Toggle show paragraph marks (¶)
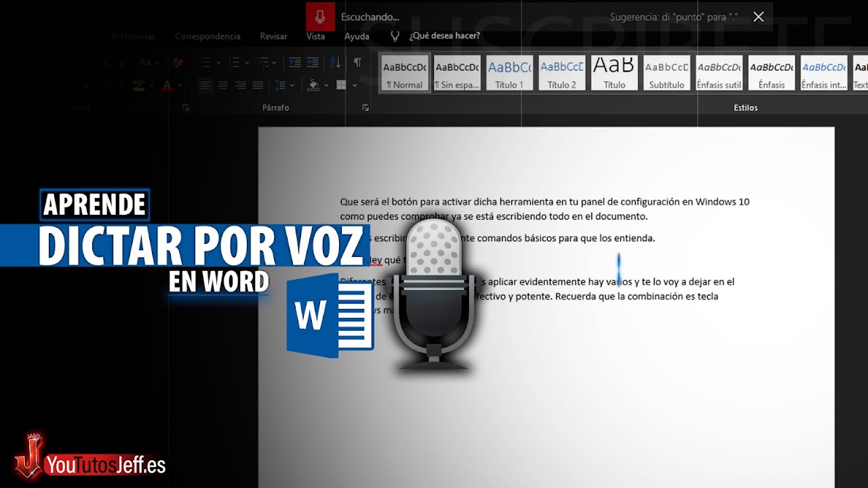The height and width of the screenshot is (488, 868). [357, 62]
